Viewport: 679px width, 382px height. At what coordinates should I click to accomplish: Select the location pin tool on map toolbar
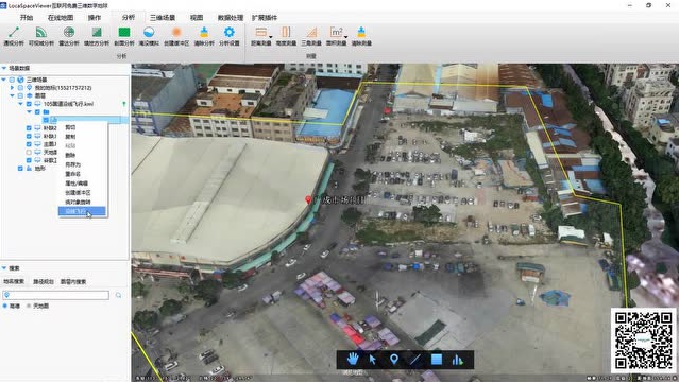click(x=394, y=359)
